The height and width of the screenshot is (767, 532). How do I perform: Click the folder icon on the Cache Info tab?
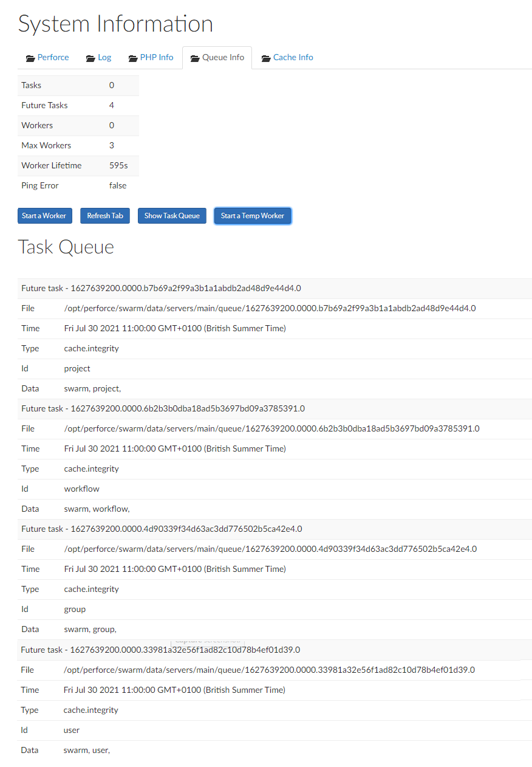(265, 57)
